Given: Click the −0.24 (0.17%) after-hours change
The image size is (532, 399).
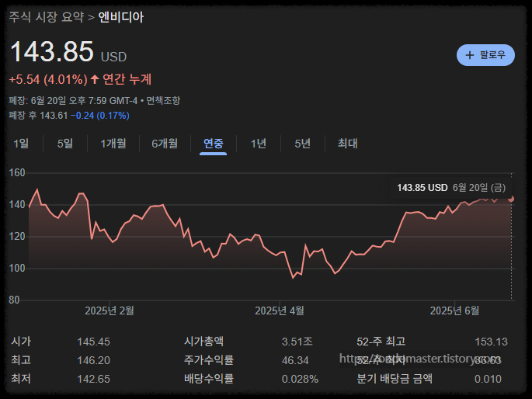Looking at the screenshot, I should point(99,116).
